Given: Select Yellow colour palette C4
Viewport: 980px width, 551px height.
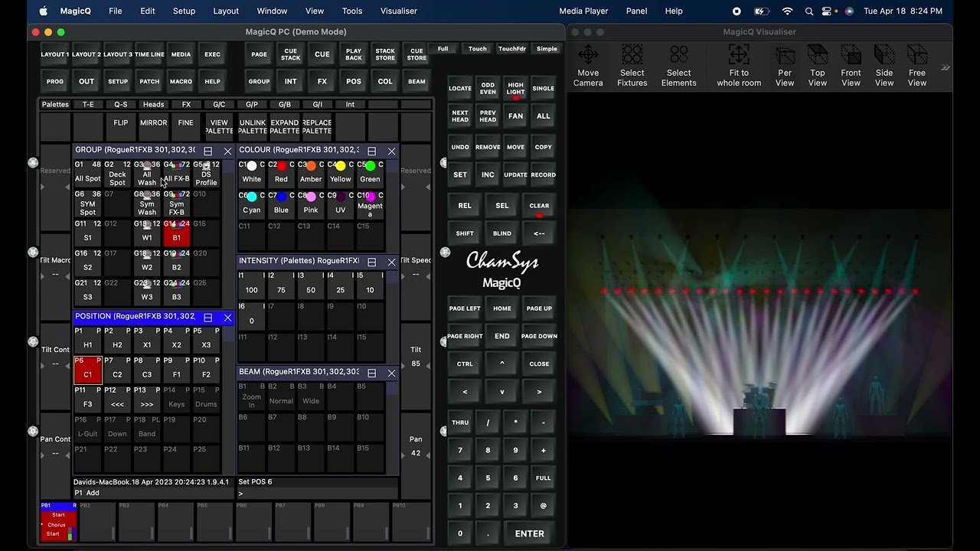Looking at the screenshot, I should click(341, 173).
